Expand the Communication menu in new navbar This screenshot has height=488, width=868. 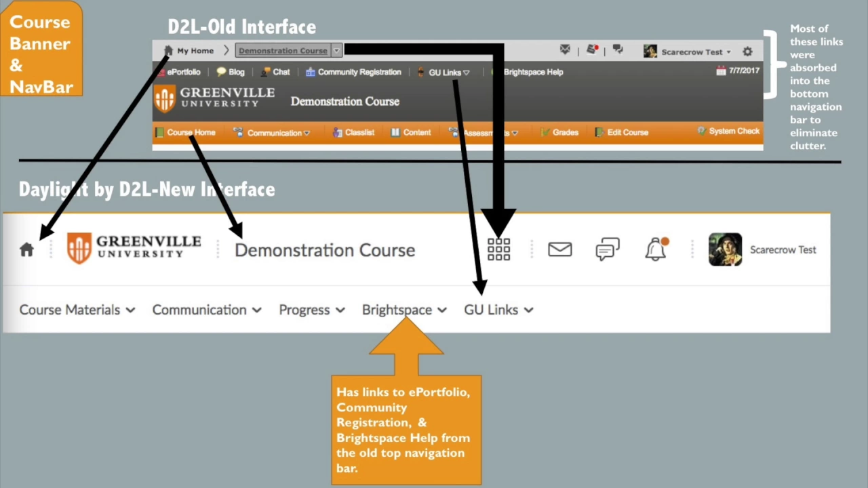(x=207, y=310)
